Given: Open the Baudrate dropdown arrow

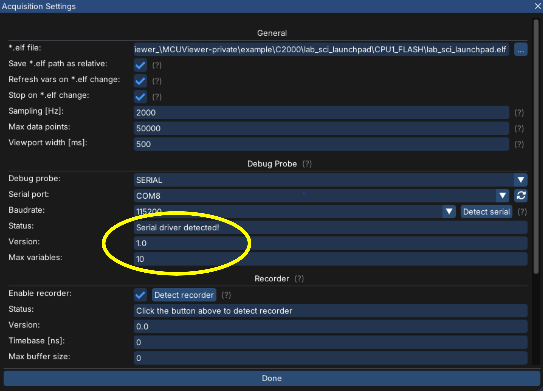Looking at the screenshot, I should click(449, 212).
